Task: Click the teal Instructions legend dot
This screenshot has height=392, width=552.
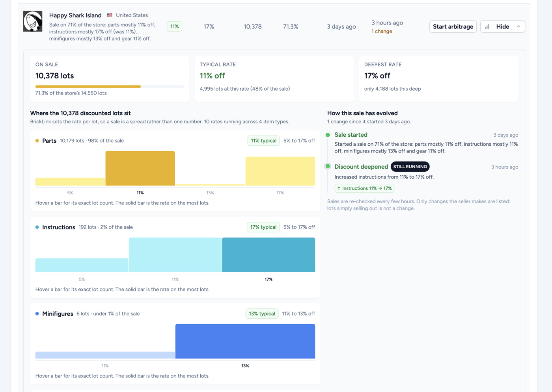Action: point(37,227)
